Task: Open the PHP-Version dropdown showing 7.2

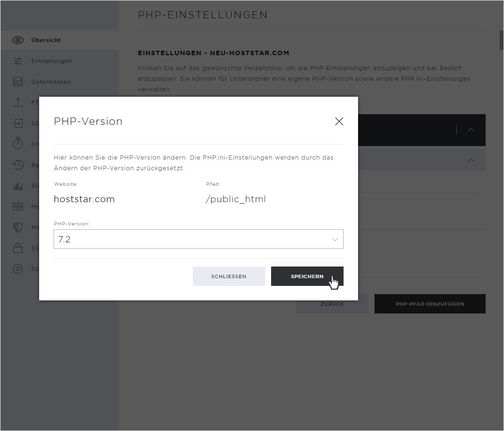Action: 198,239
